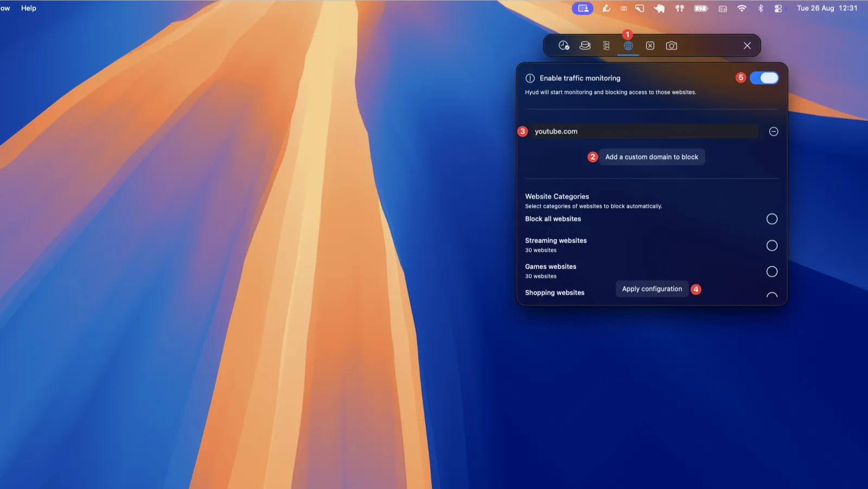
Task: Click the youtube.com domain field
Action: click(x=644, y=131)
